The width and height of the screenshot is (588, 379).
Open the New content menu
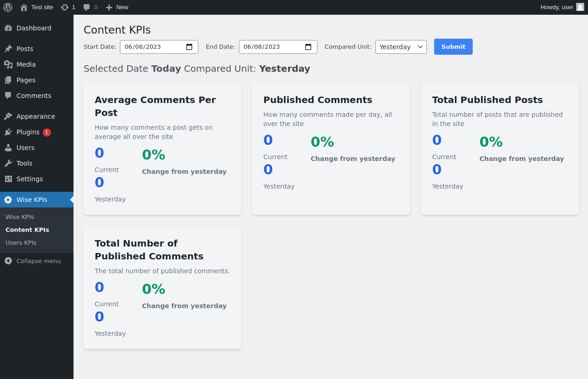(117, 7)
